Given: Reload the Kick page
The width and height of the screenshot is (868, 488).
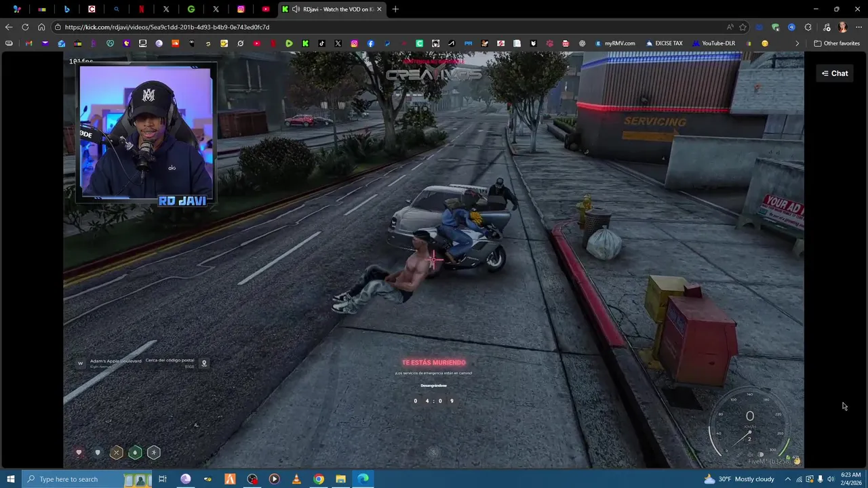Looking at the screenshot, I should point(25,27).
